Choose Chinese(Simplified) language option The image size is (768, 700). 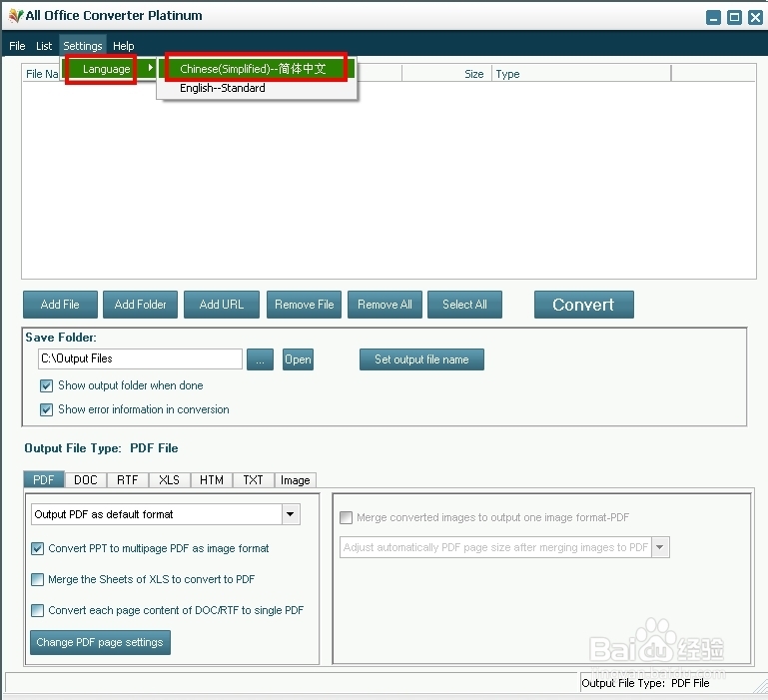(256, 69)
